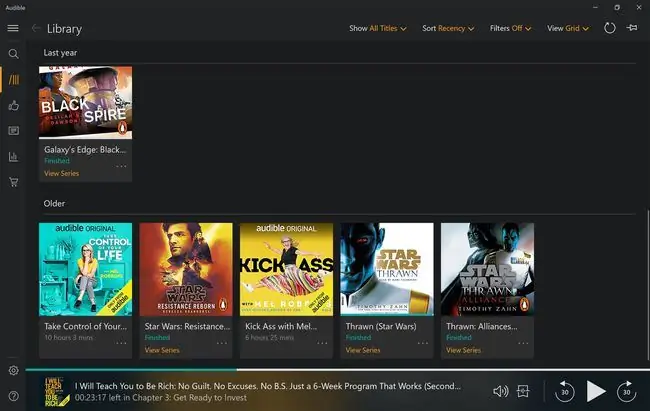The image size is (650, 411).
Task: Open options dots for Take Control of Your Life
Action: coord(121,343)
